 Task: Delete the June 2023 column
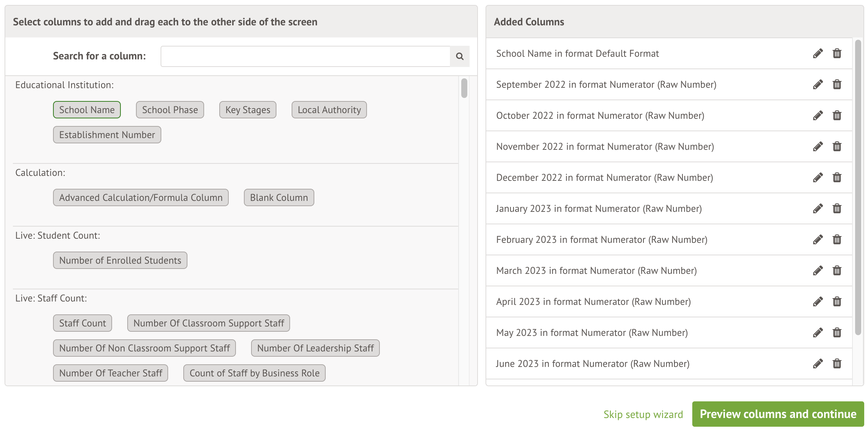(x=837, y=364)
